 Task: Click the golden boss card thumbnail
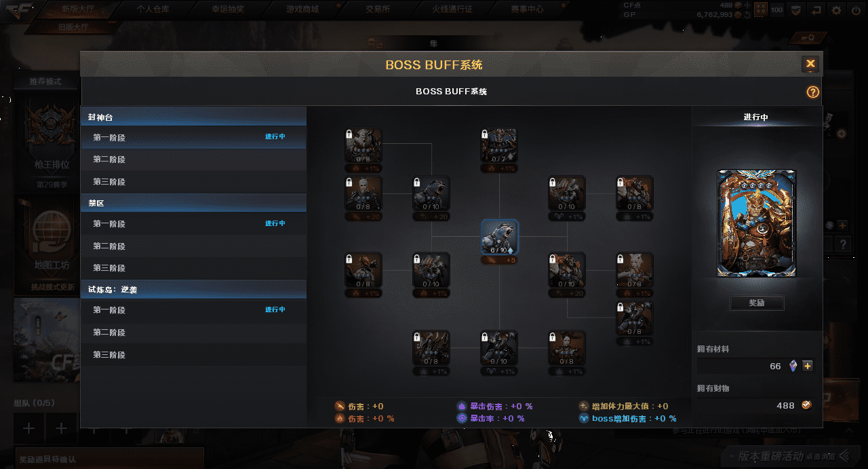(757, 223)
